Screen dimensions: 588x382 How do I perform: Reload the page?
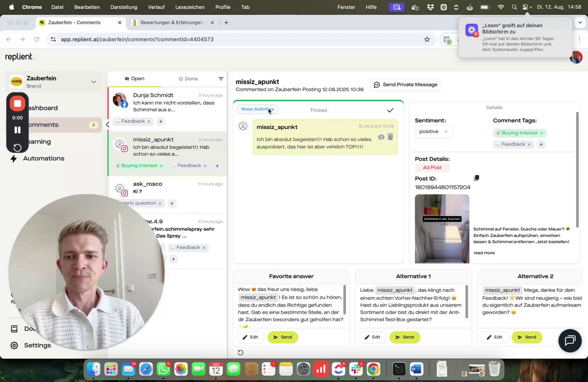pos(37,40)
